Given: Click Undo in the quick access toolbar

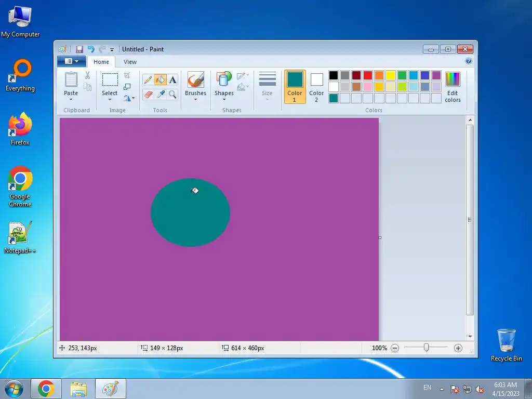Looking at the screenshot, I should (x=91, y=49).
